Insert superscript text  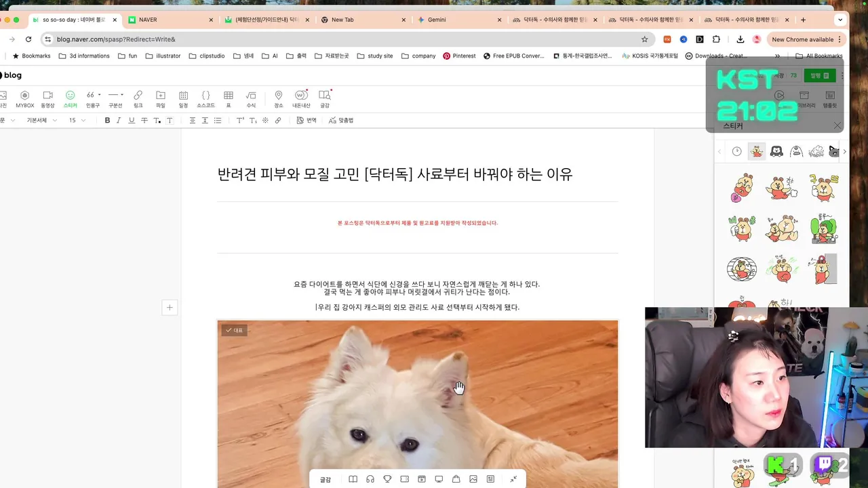240,120
